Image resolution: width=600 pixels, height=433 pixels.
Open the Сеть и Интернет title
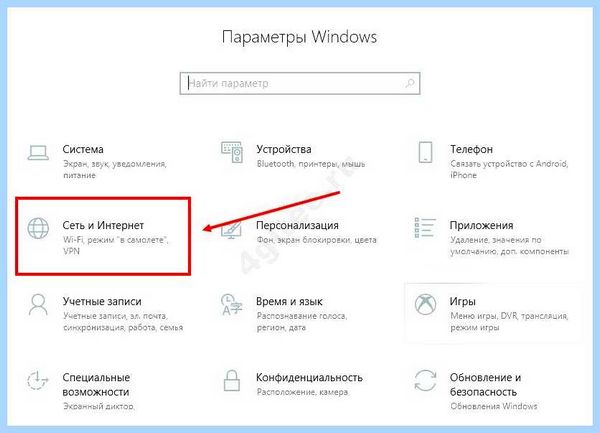click(x=103, y=225)
